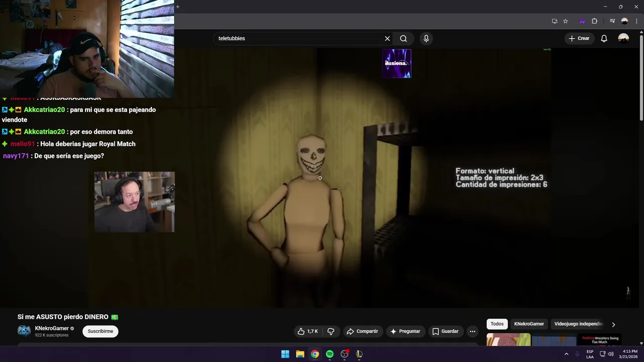The height and width of the screenshot is (362, 644).
Task: Click the Guardar button
Action: pos(445,331)
